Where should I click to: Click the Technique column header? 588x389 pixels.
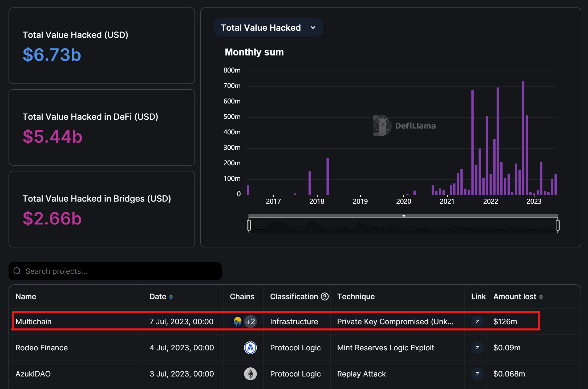click(356, 296)
